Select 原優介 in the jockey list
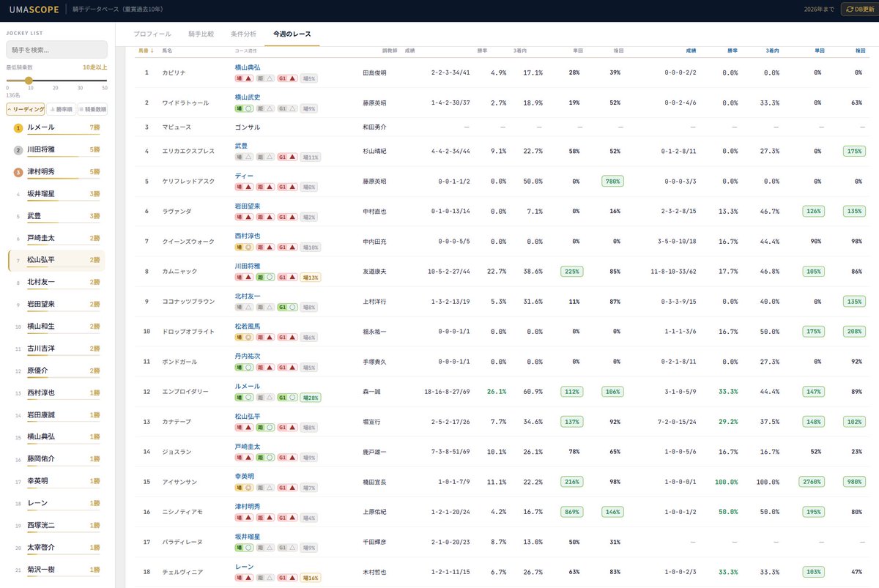Viewport: 879px width, 588px height. point(56,371)
